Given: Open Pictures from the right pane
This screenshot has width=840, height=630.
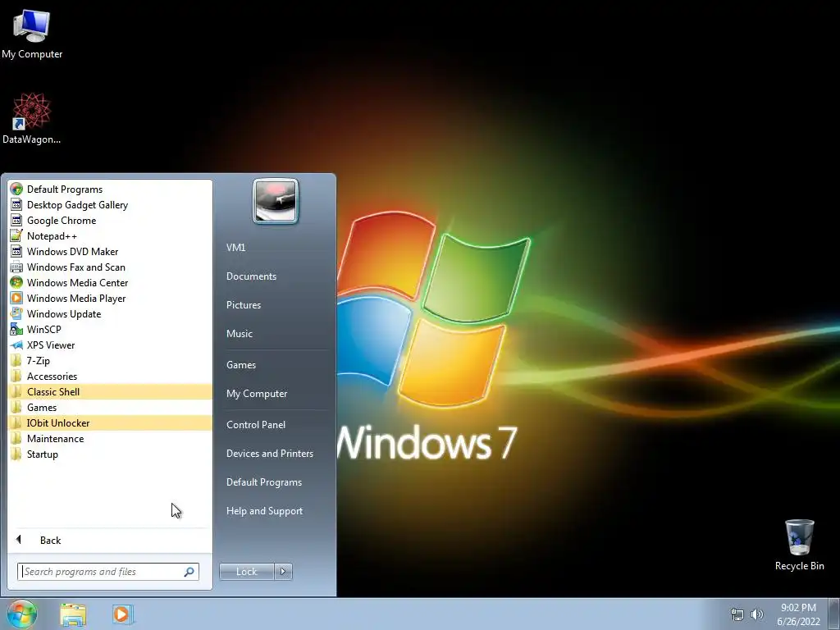Looking at the screenshot, I should 244,305.
